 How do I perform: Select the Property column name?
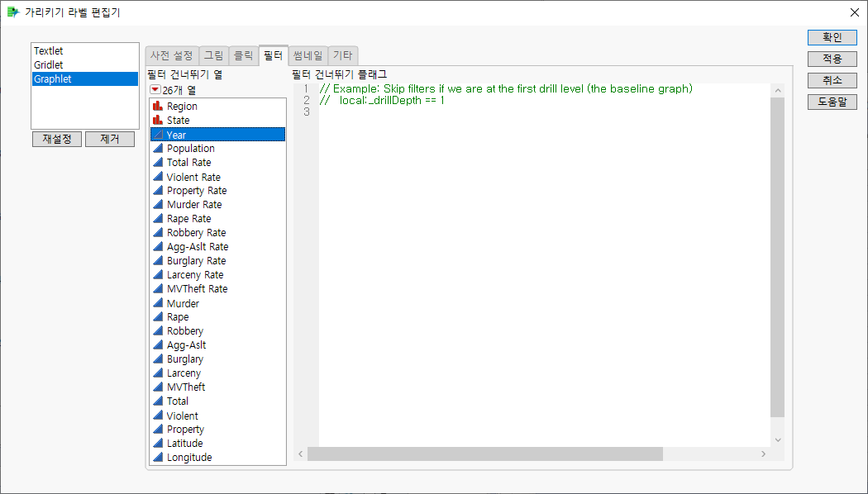point(185,430)
